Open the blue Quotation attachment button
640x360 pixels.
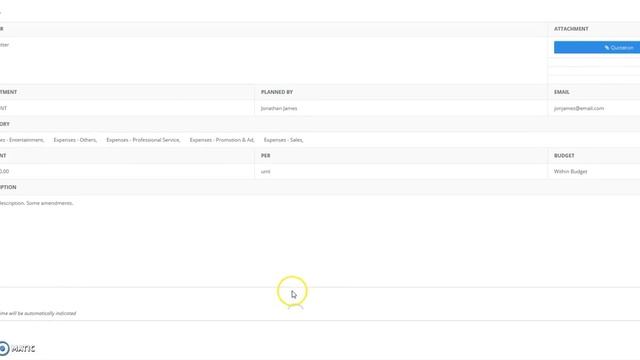tap(597, 47)
